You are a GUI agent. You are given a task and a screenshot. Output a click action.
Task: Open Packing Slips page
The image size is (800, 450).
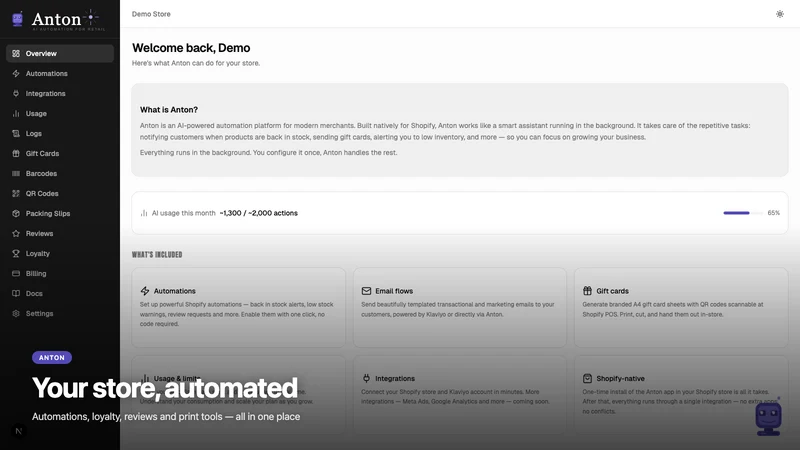point(60,213)
